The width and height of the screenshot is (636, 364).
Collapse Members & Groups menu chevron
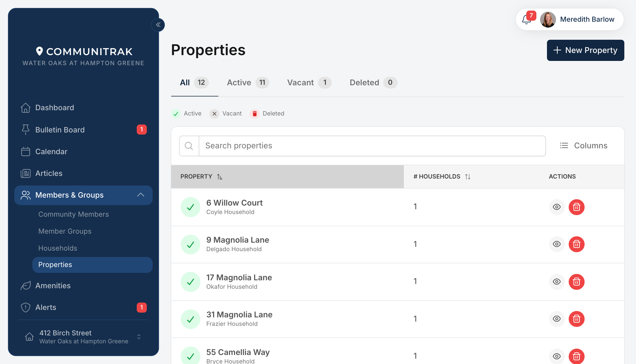click(x=141, y=195)
